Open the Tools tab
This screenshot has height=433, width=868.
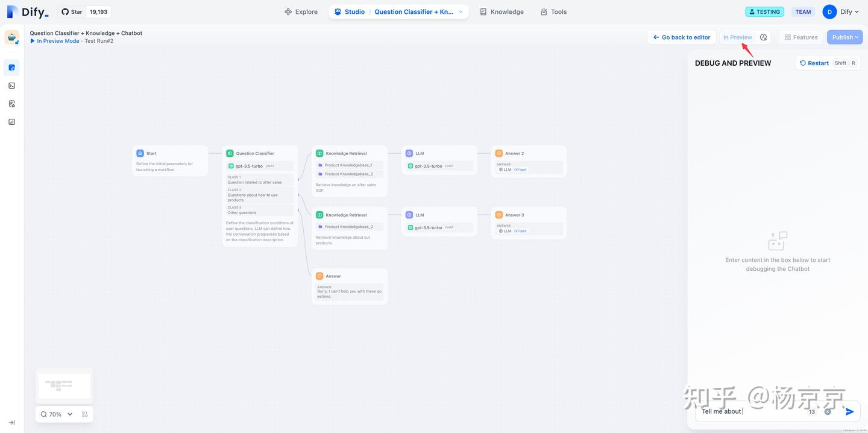553,11
